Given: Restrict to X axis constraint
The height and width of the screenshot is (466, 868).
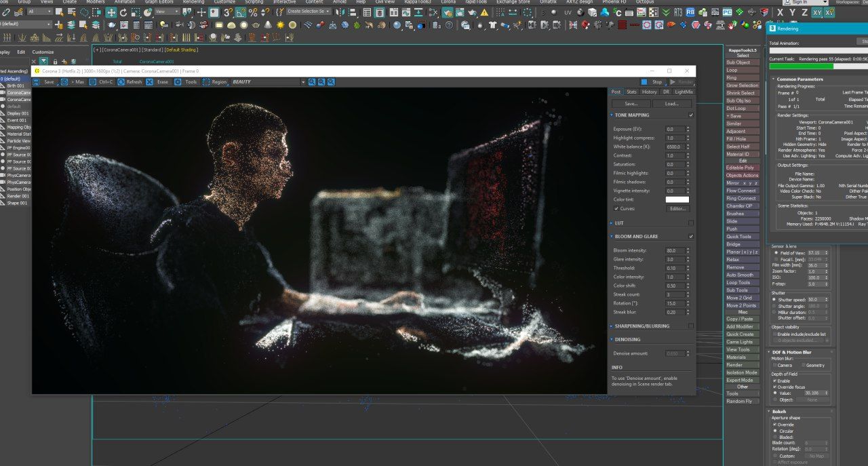Looking at the screenshot, I should click(x=780, y=12).
